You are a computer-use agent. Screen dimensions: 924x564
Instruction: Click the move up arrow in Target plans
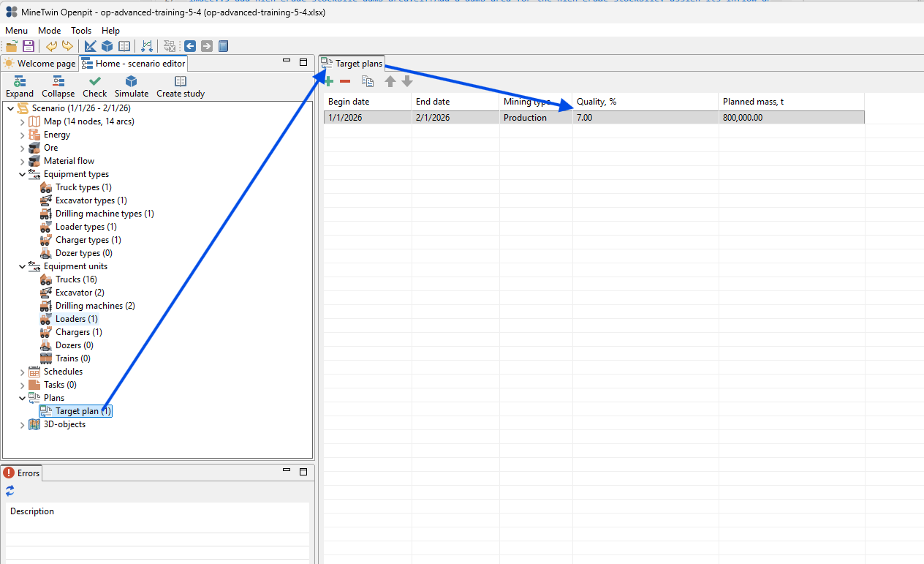tap(390, 81)
